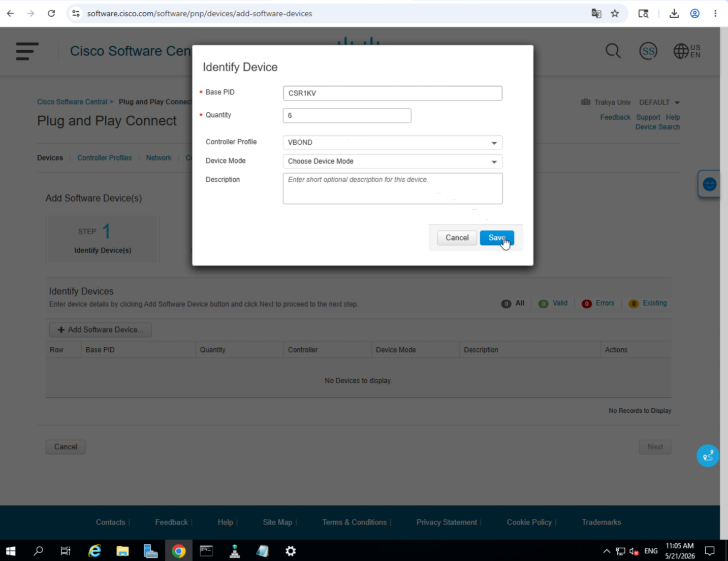
Task: Click the browser back arrow
Action: click(11, 14)
